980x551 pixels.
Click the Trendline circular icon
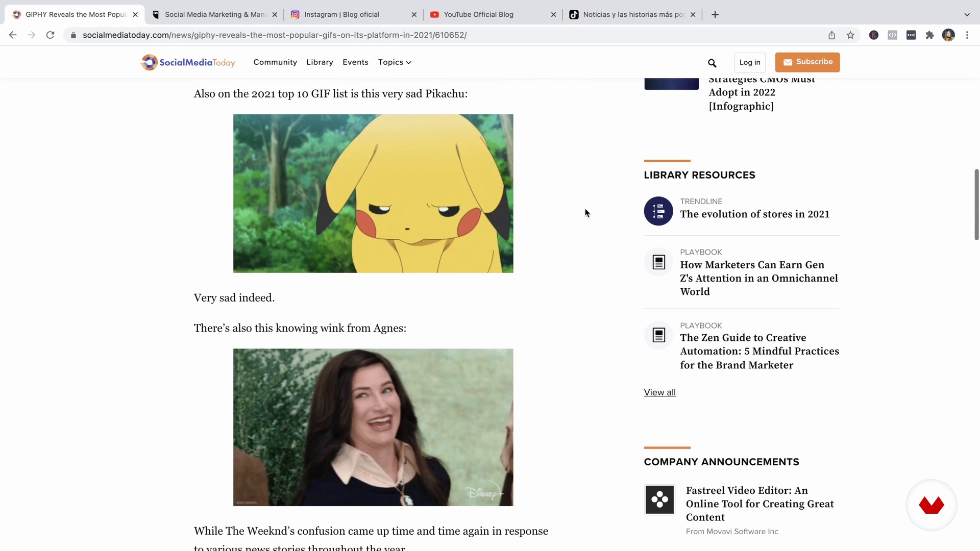pos(658,211)
